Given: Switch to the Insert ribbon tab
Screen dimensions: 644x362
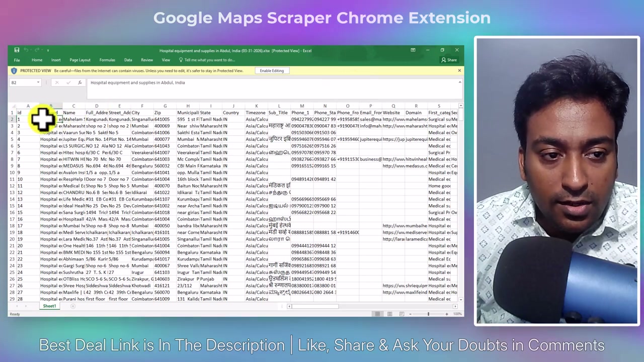Looking at the screenshot, I should [x=56, y=60].
